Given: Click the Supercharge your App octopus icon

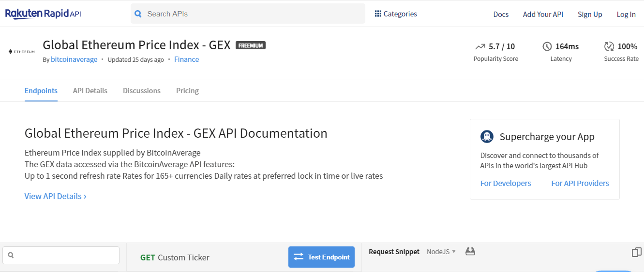Looking at the screenshot, I should point(487,137).
